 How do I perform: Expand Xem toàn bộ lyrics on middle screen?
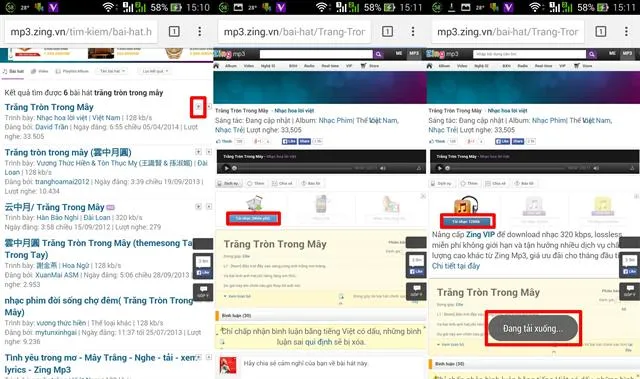238,296
